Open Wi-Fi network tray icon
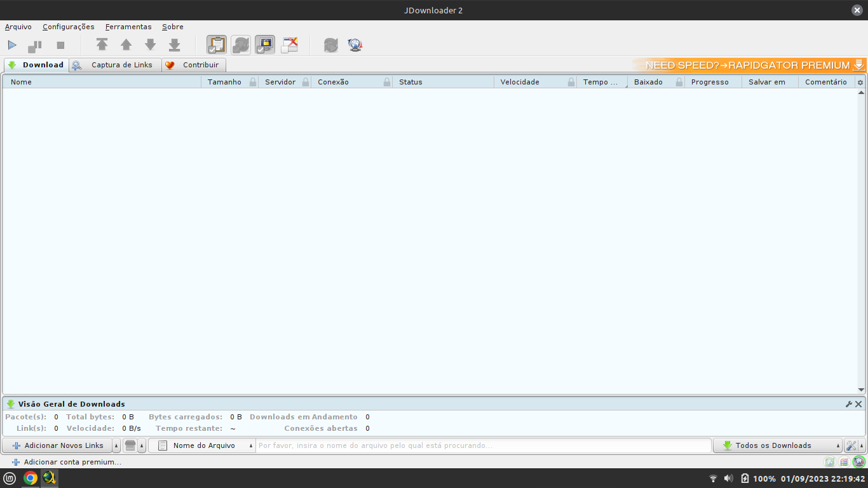868x488 pixels. pos(713,478)
